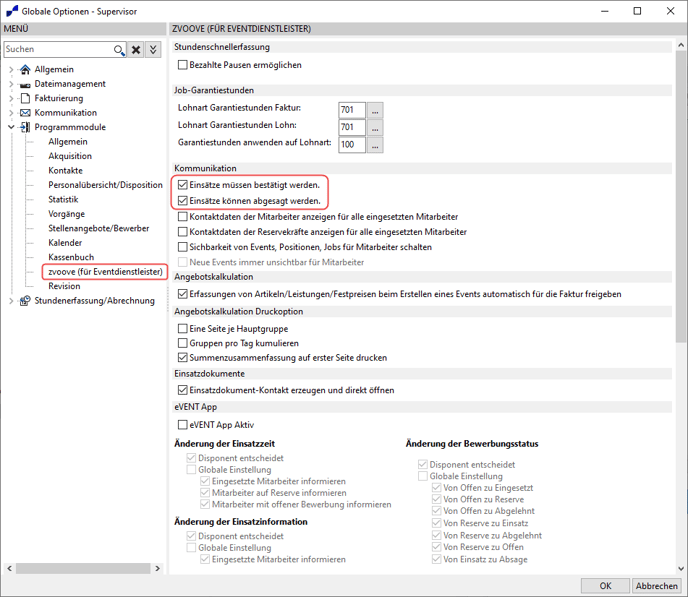The height and width of the screenshot is (597, 688).
Task: Select the Kassenbuch entry
Action: [71, 257]
